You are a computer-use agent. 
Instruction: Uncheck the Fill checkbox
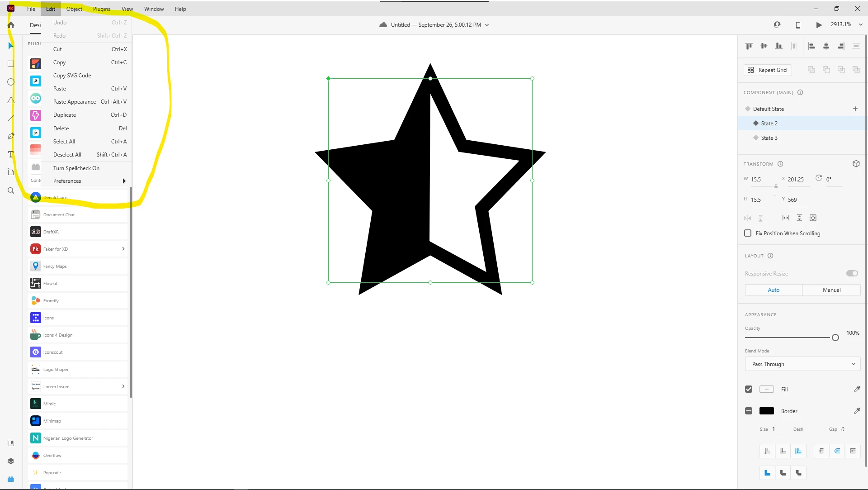(749, 389)
